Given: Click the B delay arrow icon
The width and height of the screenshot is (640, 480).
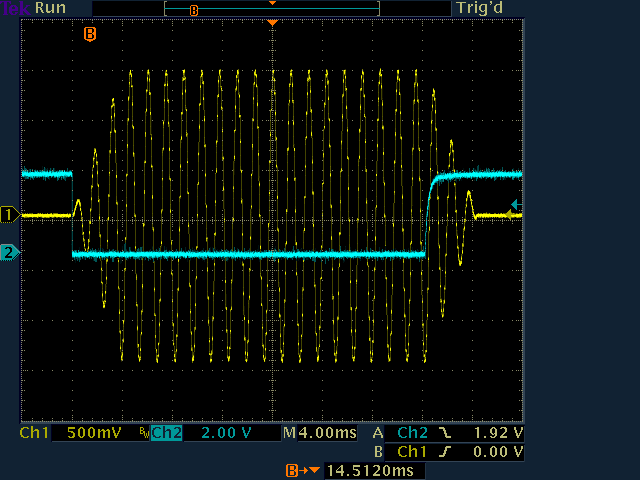Looking at the screenshot, I should tap(303, 471).
